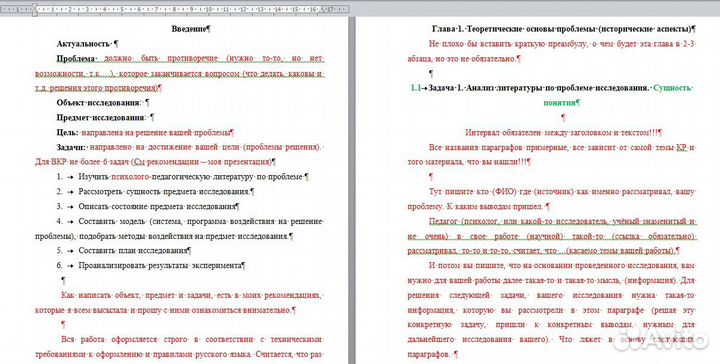Click heading 'Глава 1. Теоретические основы проблемы'

click(x=564, y=29)
